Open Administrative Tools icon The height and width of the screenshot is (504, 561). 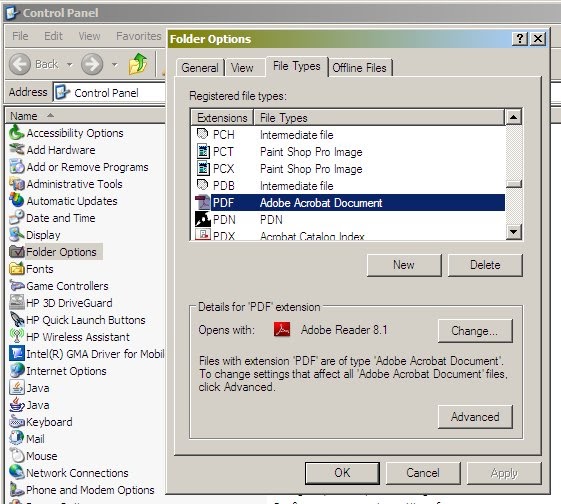[x=16, y=184]
